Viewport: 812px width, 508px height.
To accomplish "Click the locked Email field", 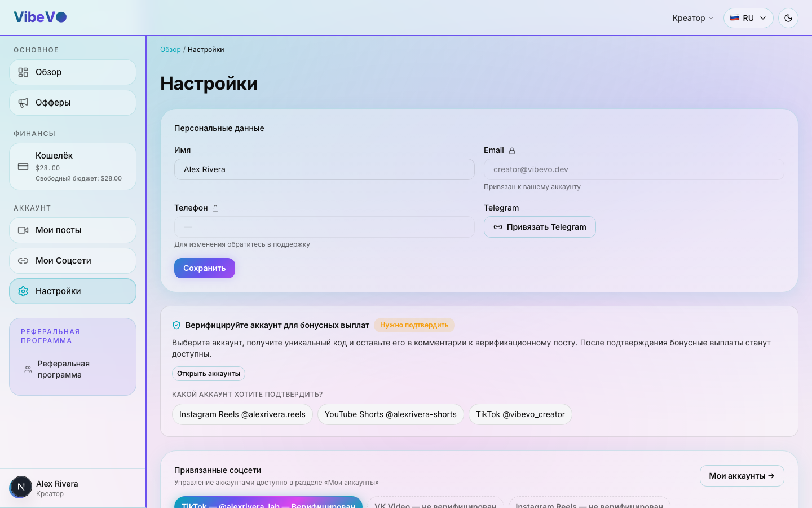I will 634,169.
